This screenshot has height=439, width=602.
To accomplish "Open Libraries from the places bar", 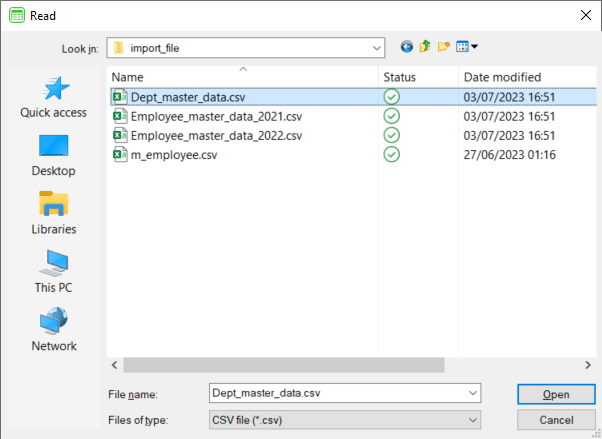I will pyautogui.click(x=54, y=214).
